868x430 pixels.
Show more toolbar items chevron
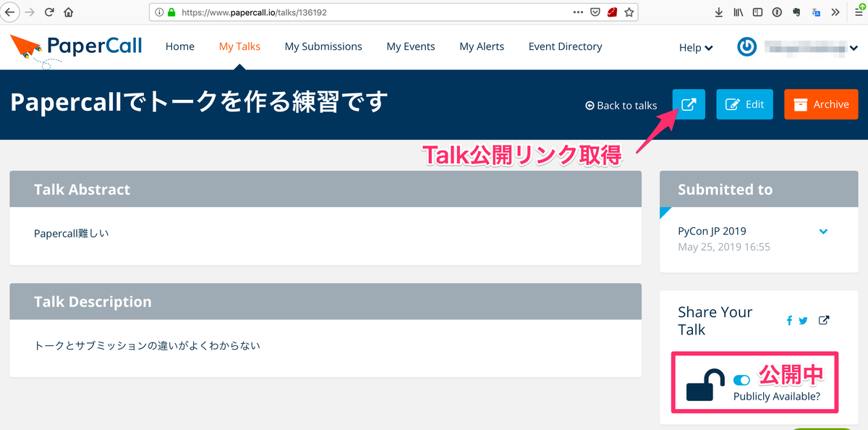pos(835,12)
